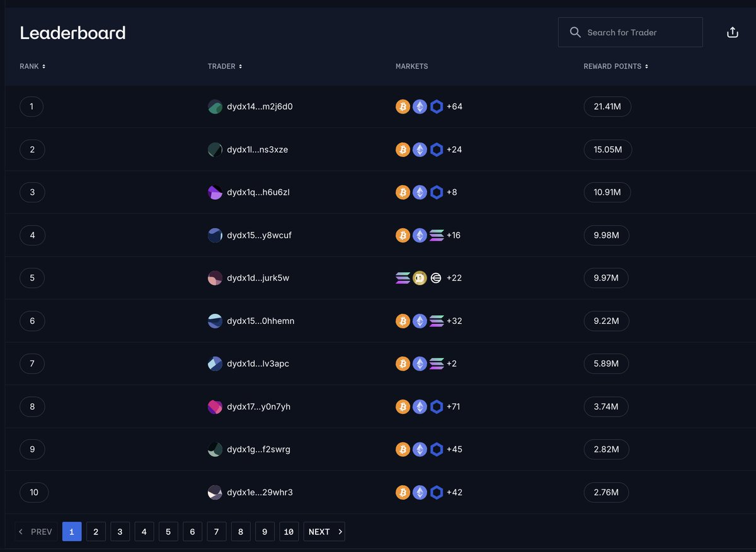Go to page 3 of the leaderboard

pos(120,532)
